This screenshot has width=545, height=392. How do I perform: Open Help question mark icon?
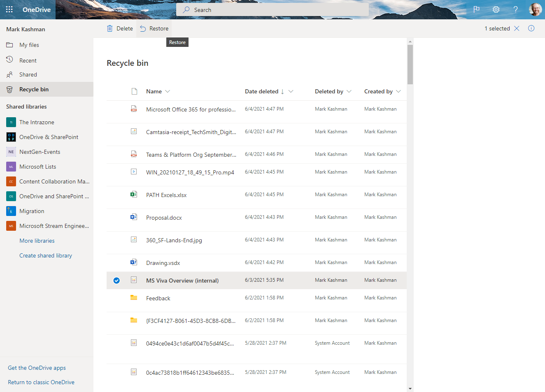pos(515,9)
